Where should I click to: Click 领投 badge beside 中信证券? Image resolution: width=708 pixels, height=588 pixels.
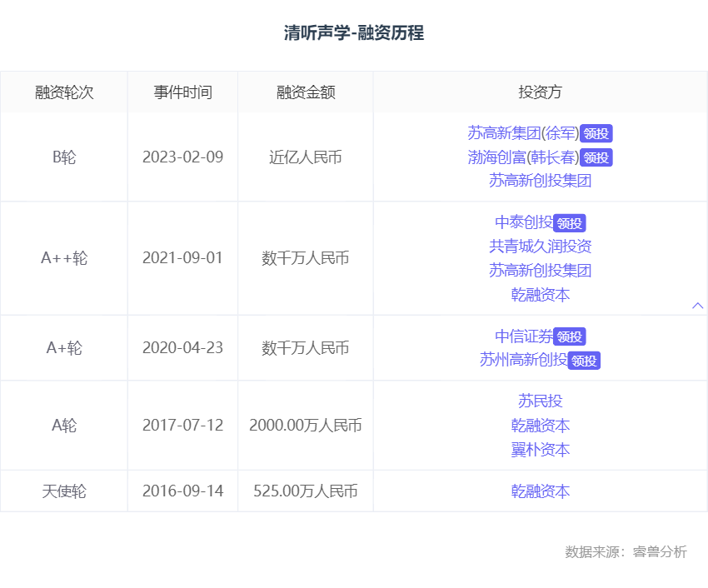[x=570, y=336]
